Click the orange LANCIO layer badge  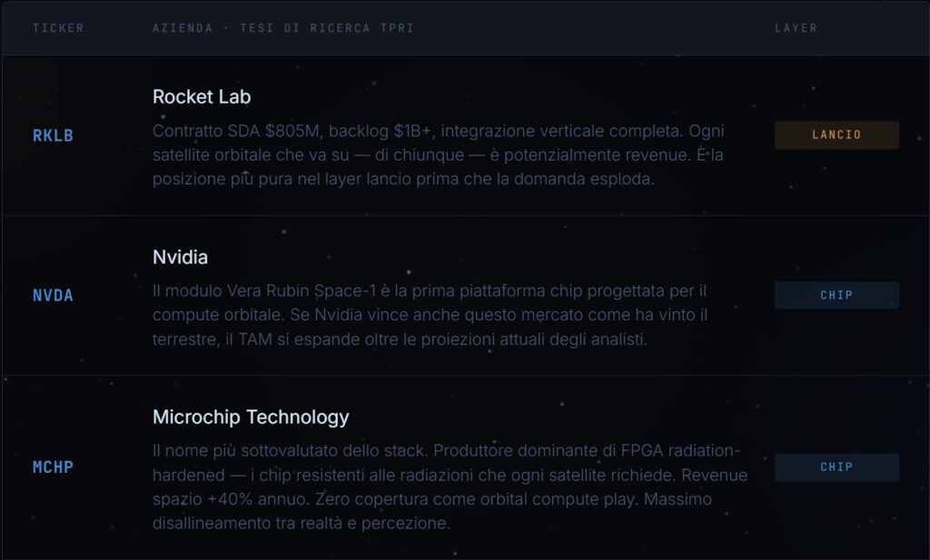836,134
